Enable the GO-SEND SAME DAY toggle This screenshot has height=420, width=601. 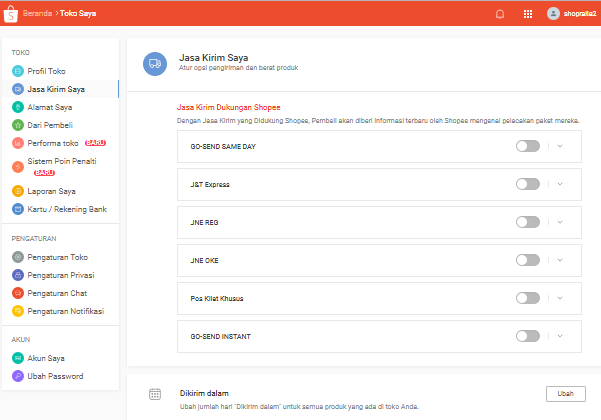click(528, 146)
